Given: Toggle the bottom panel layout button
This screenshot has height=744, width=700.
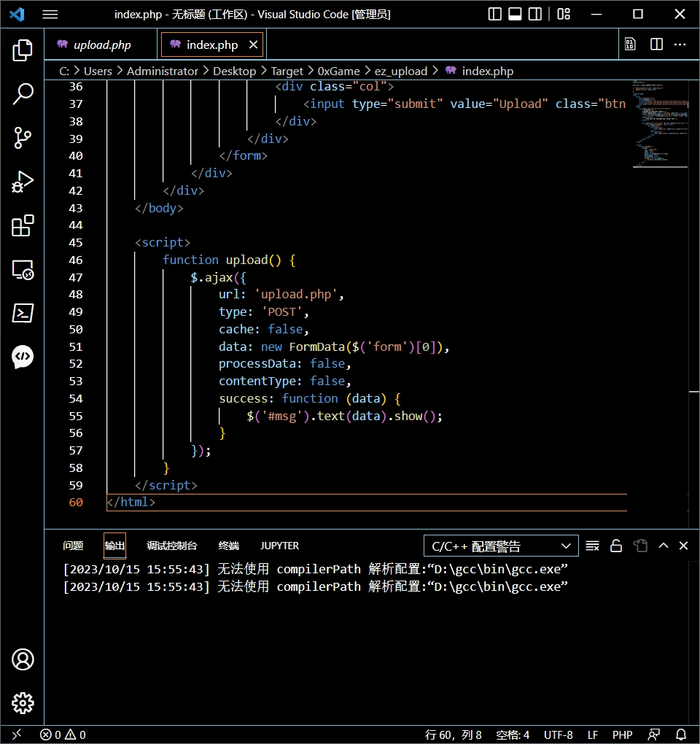Looking at the screenshot, I should tap(515, 14).
